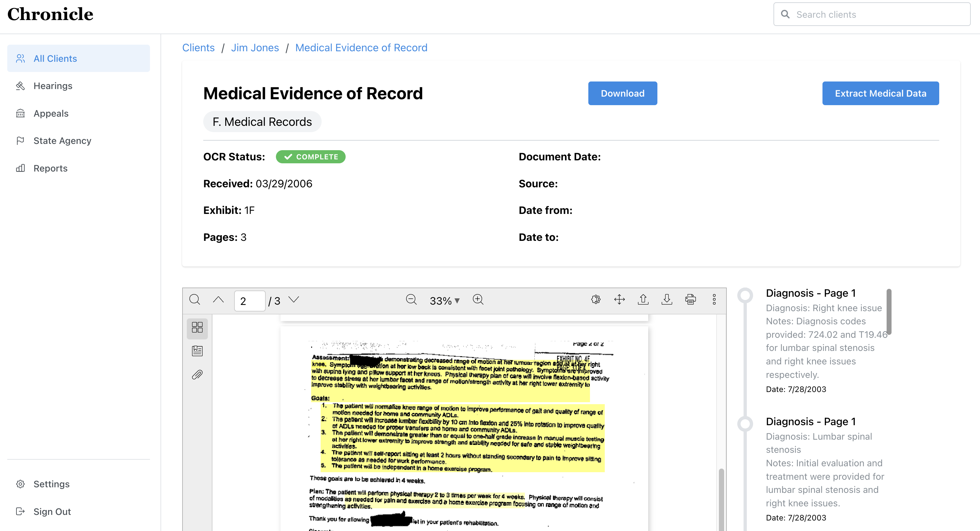980x531 pixels.
Task: Click in the Search clients field
Action: click(x=871, y=14)
